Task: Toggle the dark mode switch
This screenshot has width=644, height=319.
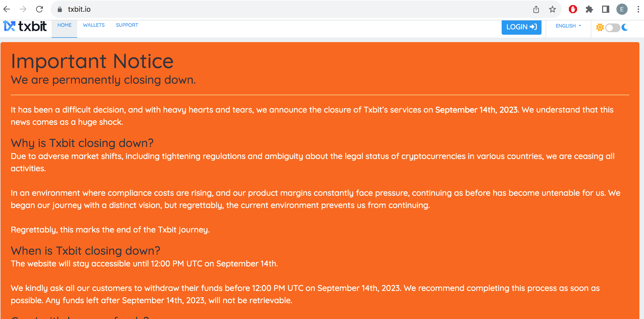Action: click(x=612, y=28)
